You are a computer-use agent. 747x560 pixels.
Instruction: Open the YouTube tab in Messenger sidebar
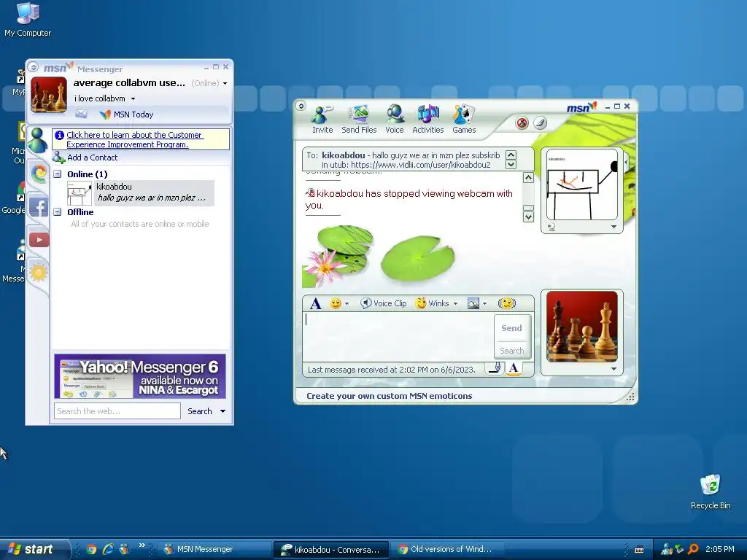tap(39, 239)
